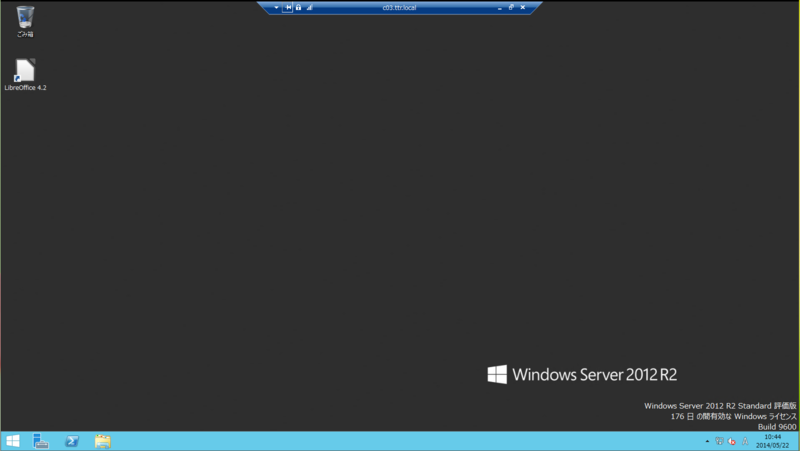Toggle the connection bar pin

[288, 8]
